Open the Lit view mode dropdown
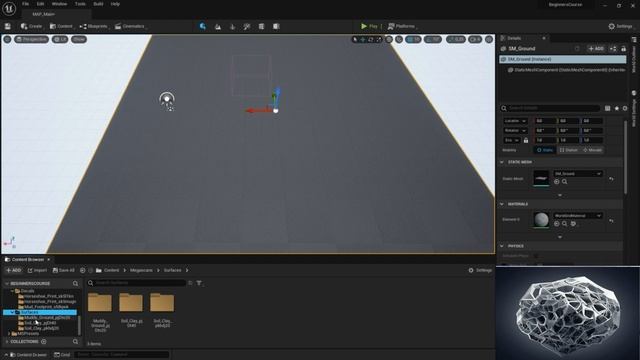The image size is (640, 360). (x=60, y=39)
